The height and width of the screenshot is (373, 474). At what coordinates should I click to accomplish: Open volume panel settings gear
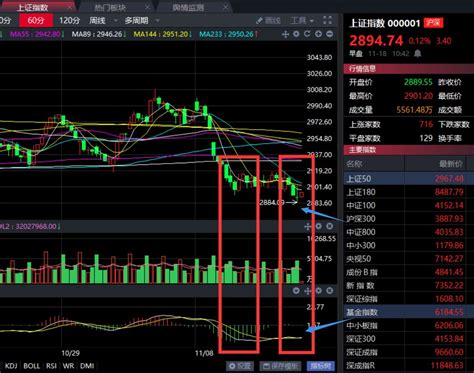pyautogui.click(x=319, y=227)
